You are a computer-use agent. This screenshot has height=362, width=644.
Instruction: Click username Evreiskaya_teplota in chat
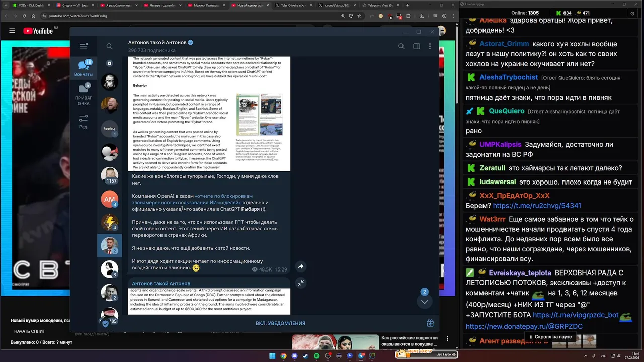(520, 273)
